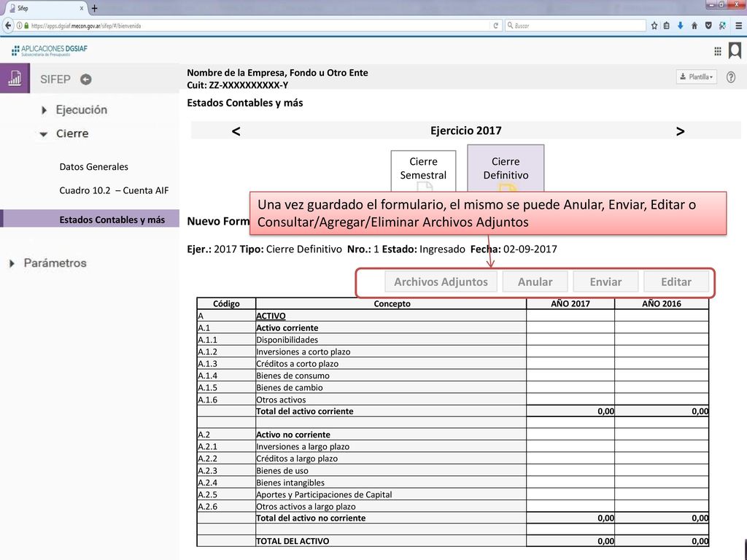Click Total del activo corriente row
This screenshot has height=560, width=747.
click(452, 411)
